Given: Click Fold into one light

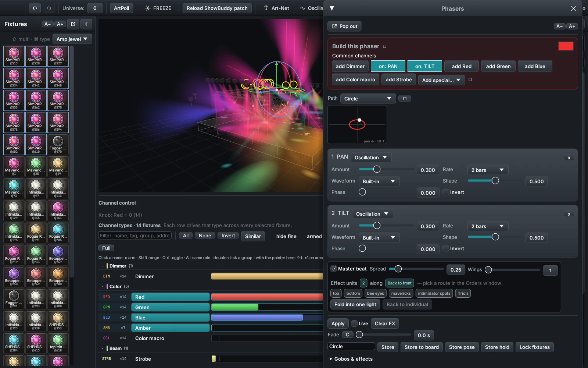Looking at the screenshot, I should click(355, 304).
